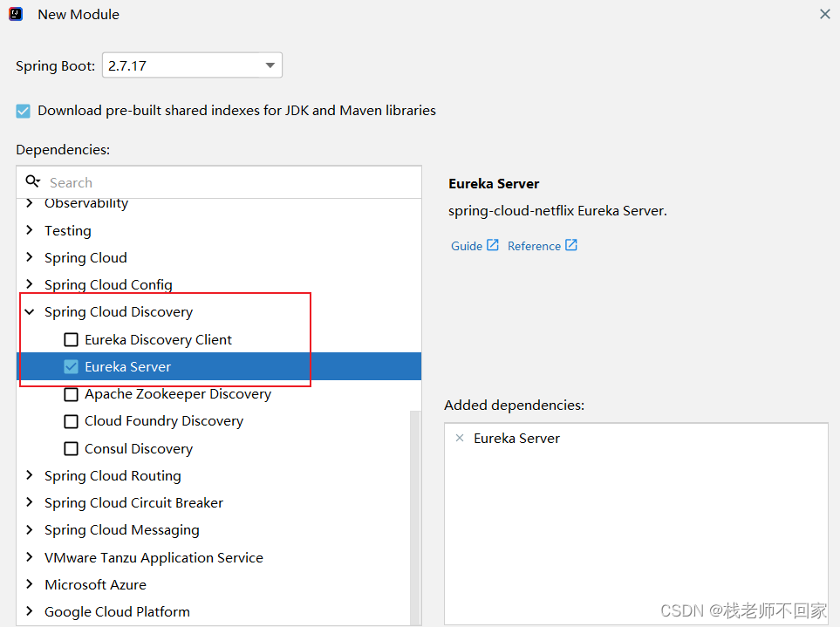Close the New Module dialog
This screenshot has width=840, height=627.
[825, 14]
